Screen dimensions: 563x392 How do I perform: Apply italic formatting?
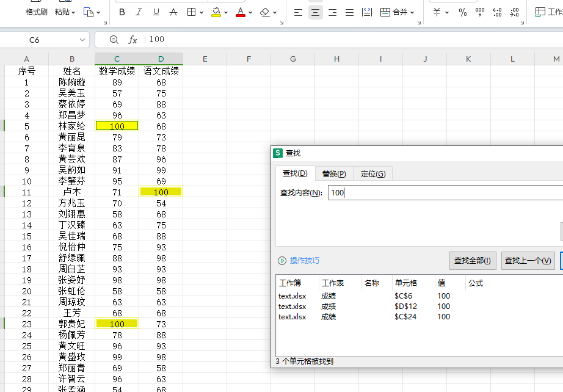point(139,12)
